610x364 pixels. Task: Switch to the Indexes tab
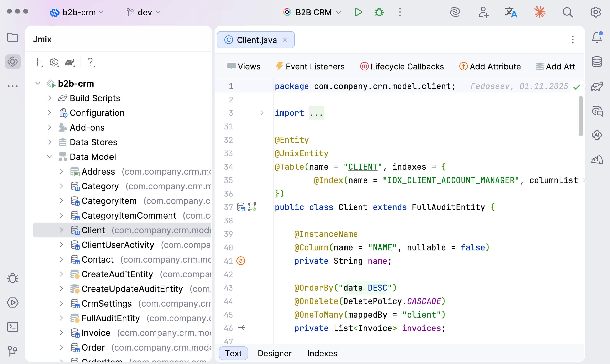322,353
